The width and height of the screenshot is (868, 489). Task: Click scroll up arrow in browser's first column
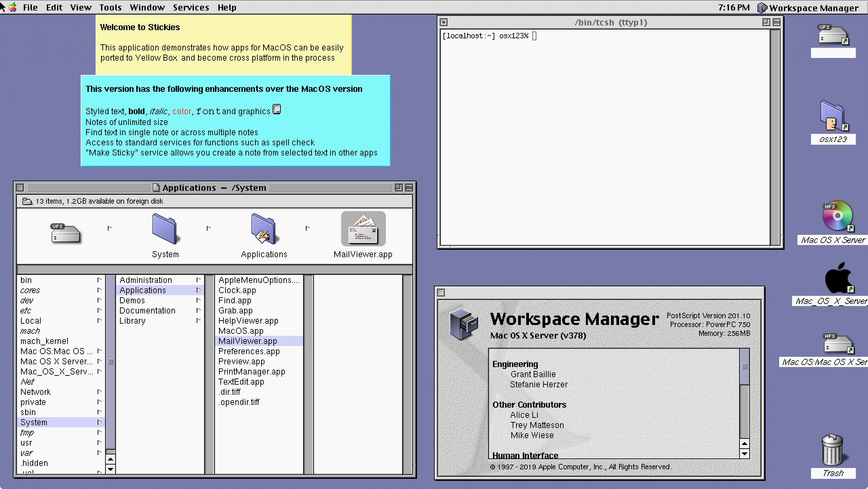111,460
